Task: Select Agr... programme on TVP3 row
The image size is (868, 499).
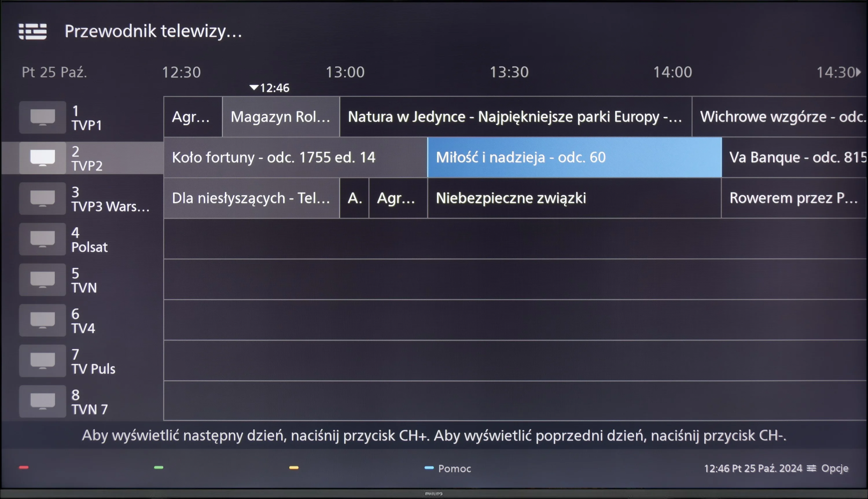Action: 398,198
